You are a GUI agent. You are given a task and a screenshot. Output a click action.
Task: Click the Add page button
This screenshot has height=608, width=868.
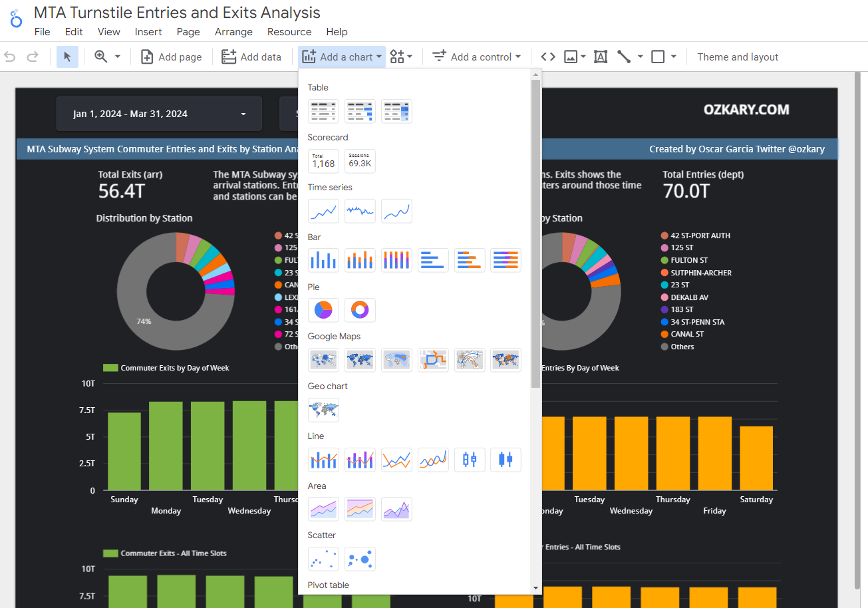[172, 57]
